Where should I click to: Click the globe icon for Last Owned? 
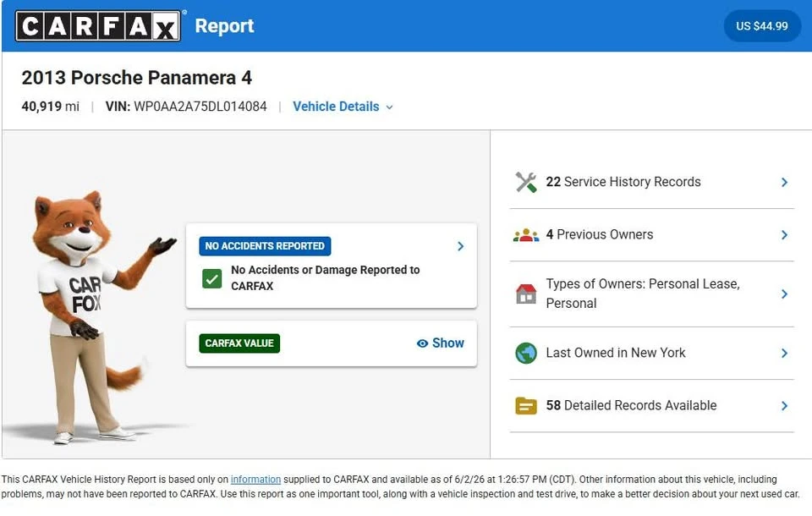[x=526, y=354]
